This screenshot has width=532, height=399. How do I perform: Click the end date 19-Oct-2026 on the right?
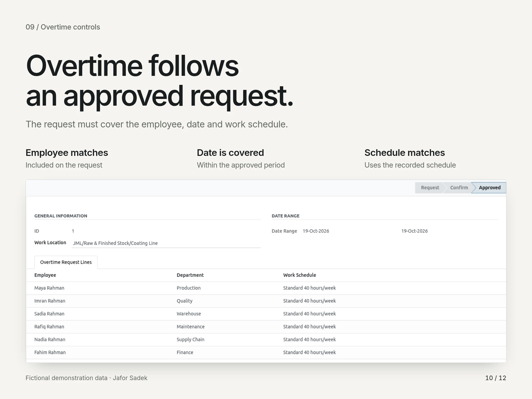(414, 231)
